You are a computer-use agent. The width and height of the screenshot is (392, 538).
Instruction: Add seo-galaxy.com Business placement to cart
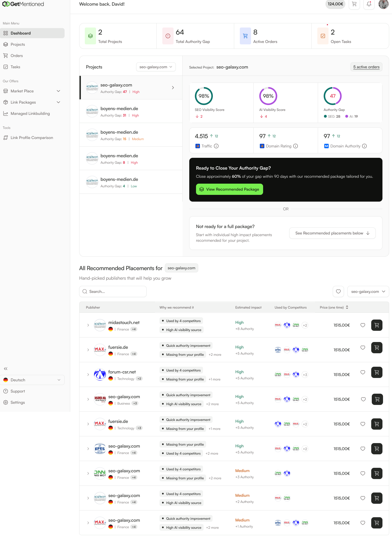click(377, 399)
